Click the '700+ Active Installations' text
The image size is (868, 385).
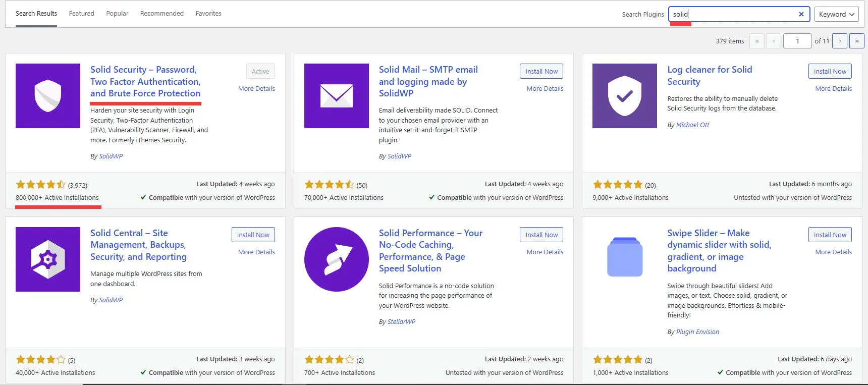(340, 373)
